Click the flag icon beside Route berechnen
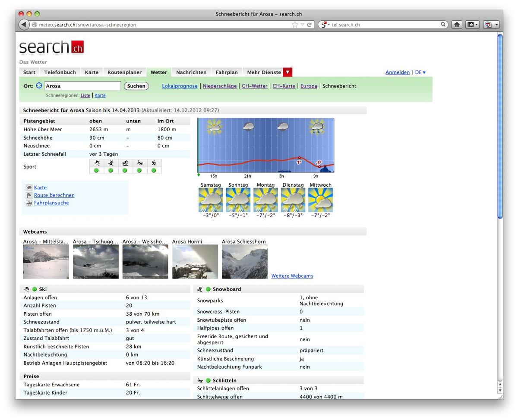 pyautogui.click(x=29, y=195)
